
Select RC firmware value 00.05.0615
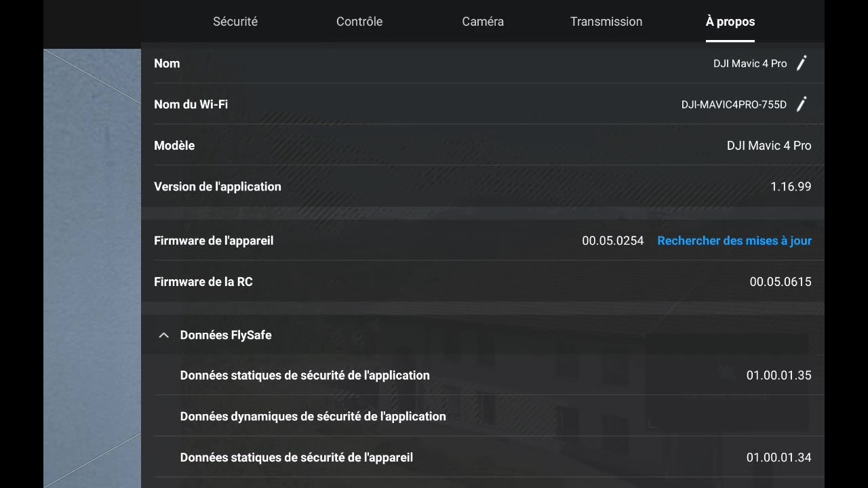coord(781,282)
